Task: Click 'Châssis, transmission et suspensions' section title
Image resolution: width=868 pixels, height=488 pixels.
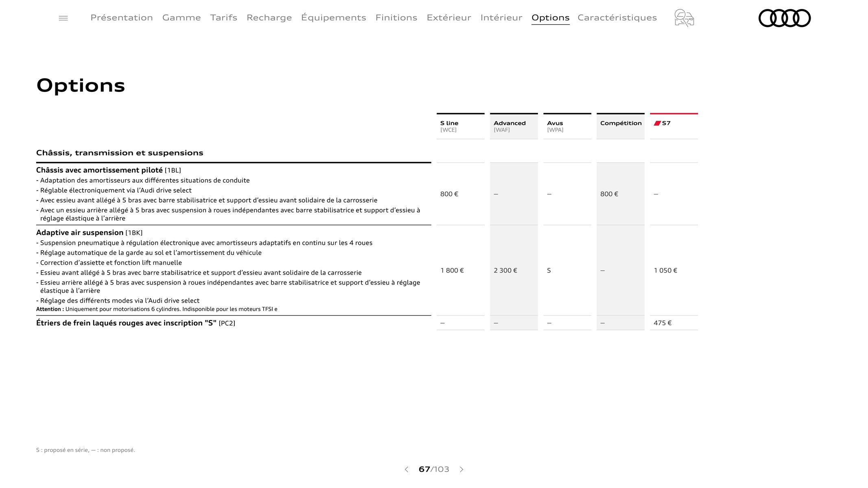Action: (120, 153)
